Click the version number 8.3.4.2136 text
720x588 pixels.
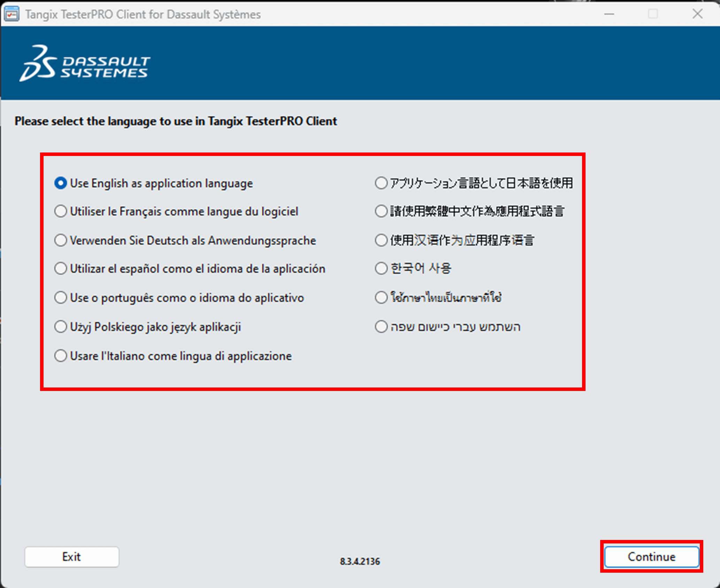(360, 562)
